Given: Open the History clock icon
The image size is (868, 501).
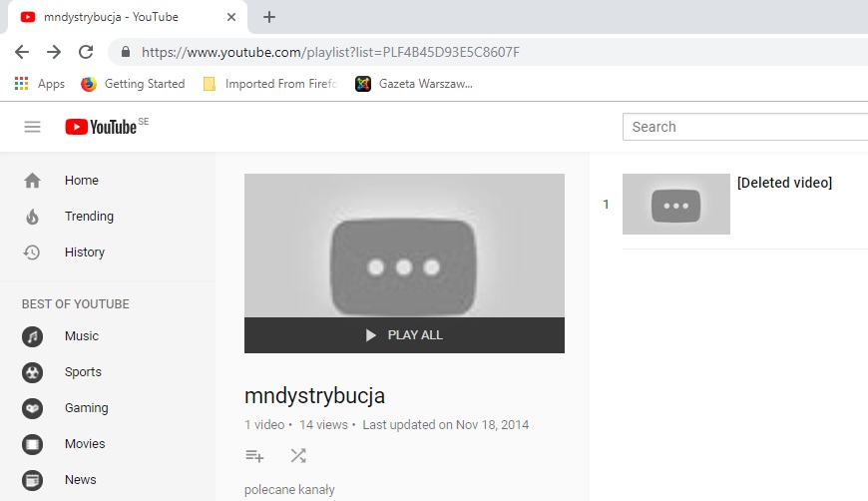Looking at the screenshot, I should 32,252.
